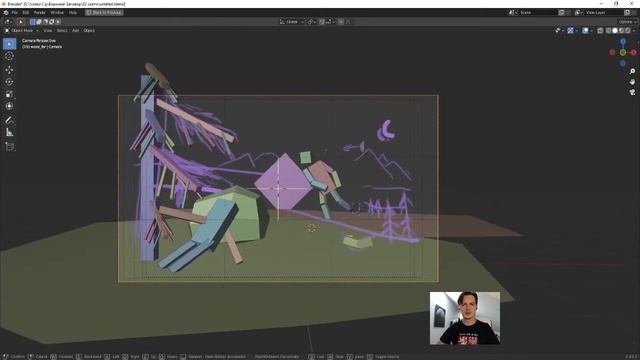Click the new scene icon beside Scene field
Viewport: 640px width, 360px height.
click(561, 13)
